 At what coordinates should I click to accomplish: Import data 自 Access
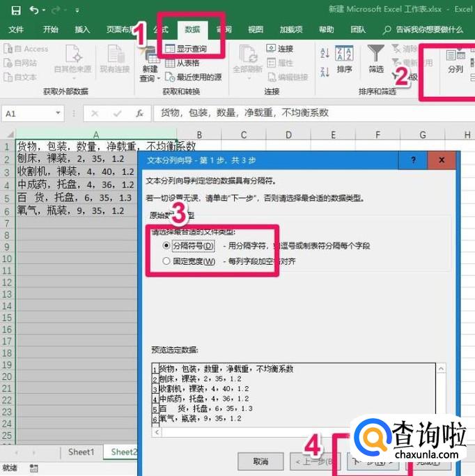point(26,49)
